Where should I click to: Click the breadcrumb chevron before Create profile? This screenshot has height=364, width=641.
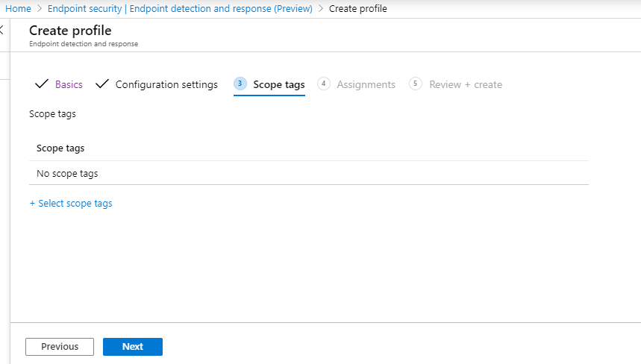coord(322,9)
